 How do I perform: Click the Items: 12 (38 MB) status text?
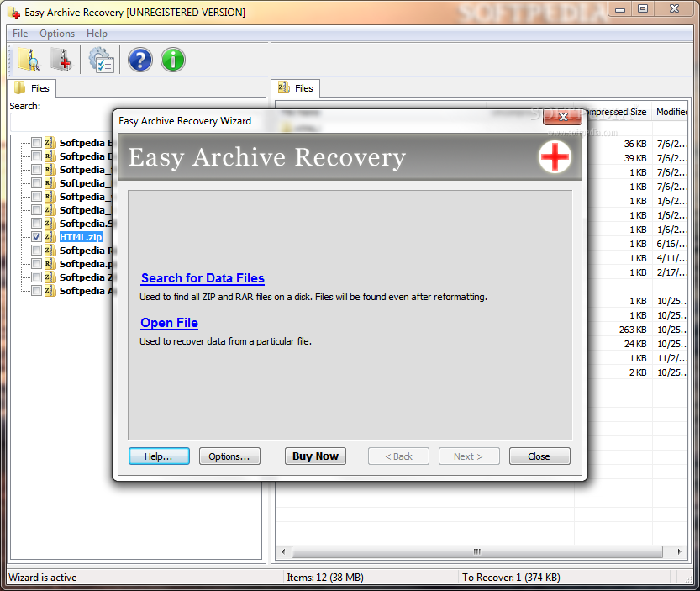325,578
